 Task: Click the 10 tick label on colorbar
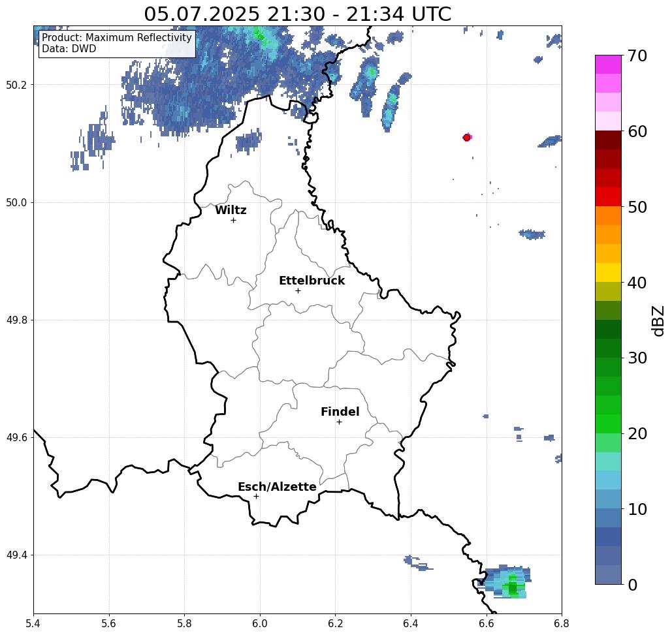637,509
